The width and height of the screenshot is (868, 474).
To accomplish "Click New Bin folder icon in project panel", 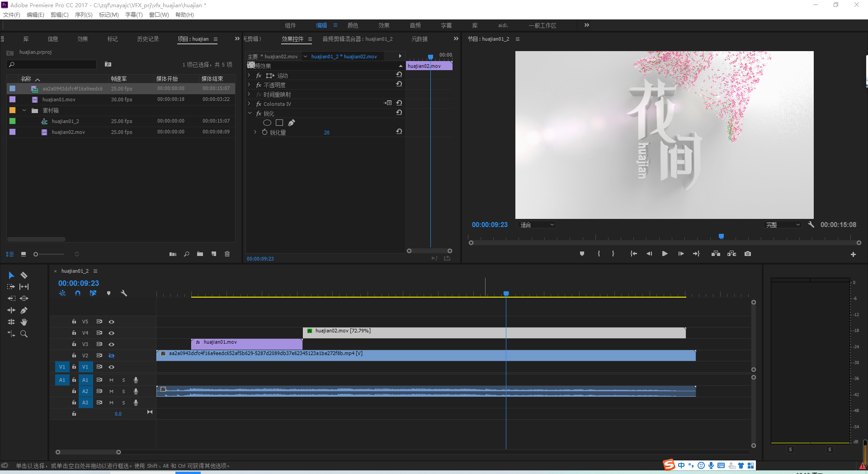I will click(200, 254).
